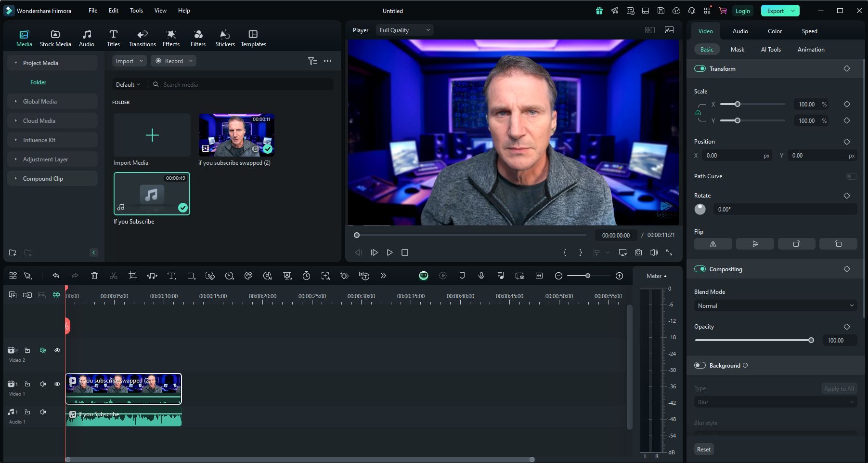Open the Effects panel

click(x=171, y=39)
